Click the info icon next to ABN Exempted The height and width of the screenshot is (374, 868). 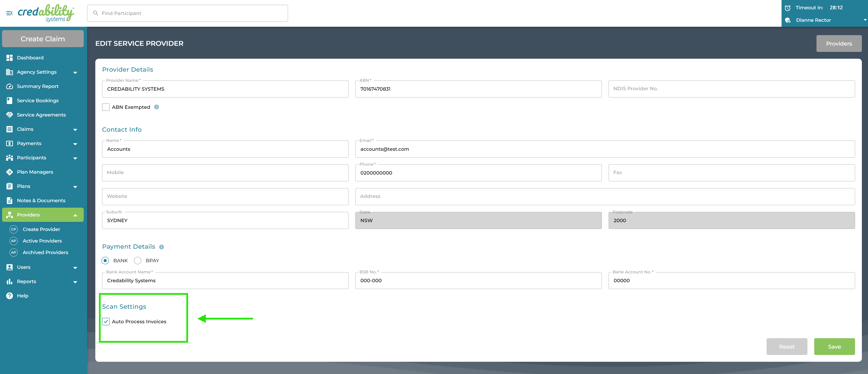point(156,107)
